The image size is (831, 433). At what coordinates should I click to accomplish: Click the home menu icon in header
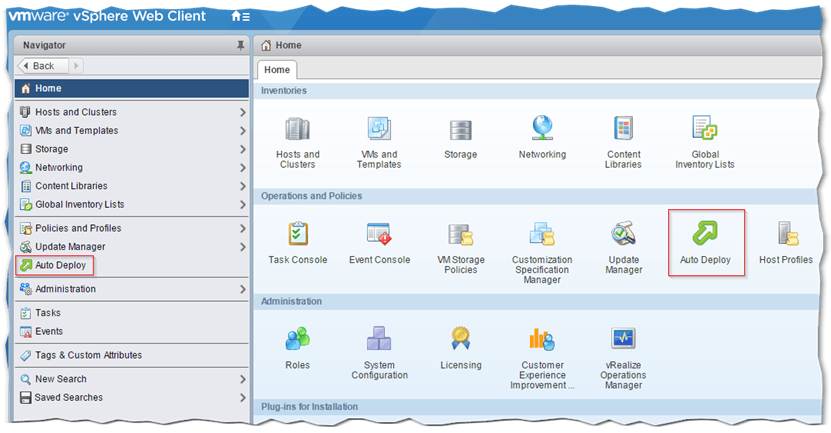(241, 16)
